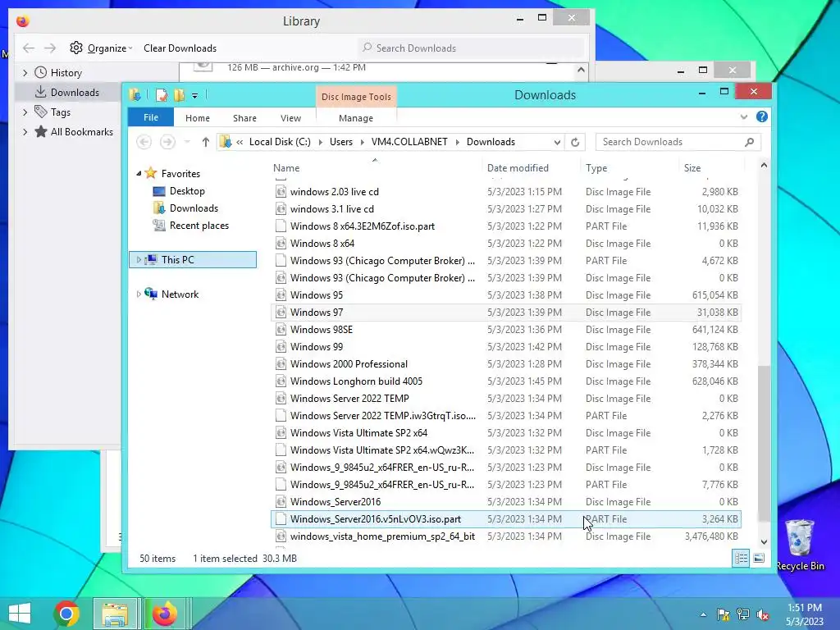Screen dimensions: 840x630
Task: Expand Network in navigation pane
Action: [x=139, y=294]
